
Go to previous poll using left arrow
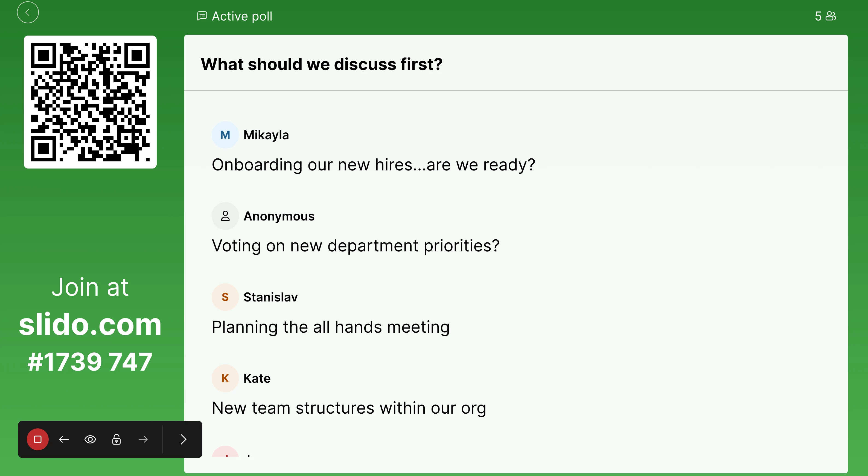[x=64, y=439]
